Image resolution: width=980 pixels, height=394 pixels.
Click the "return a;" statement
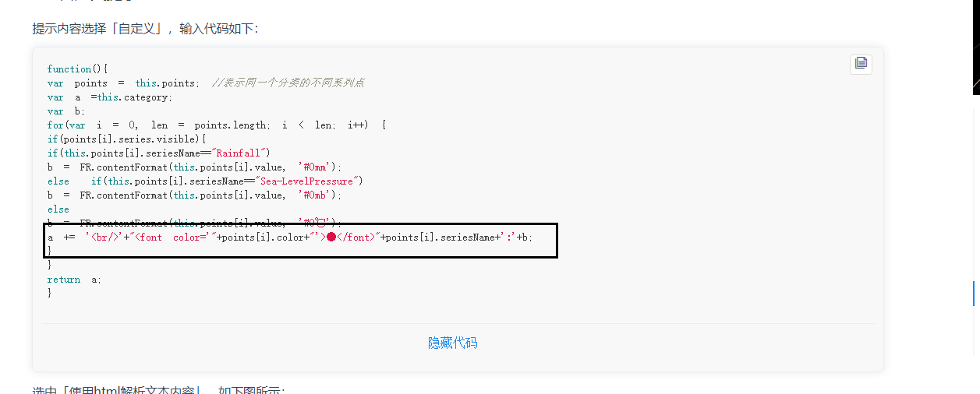74,280
